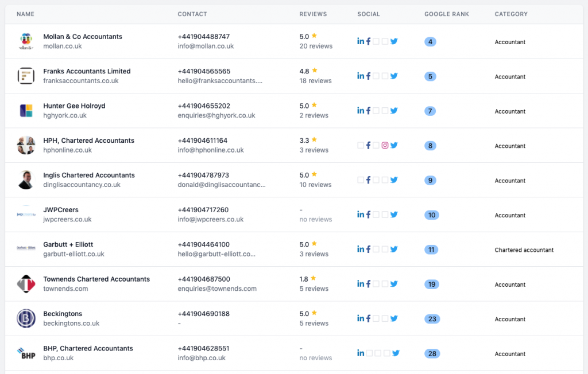Select Beckingtons' Twitter icon
This screenshot has width=588, height=374.
pyautogui.click(x=394, y=318)
